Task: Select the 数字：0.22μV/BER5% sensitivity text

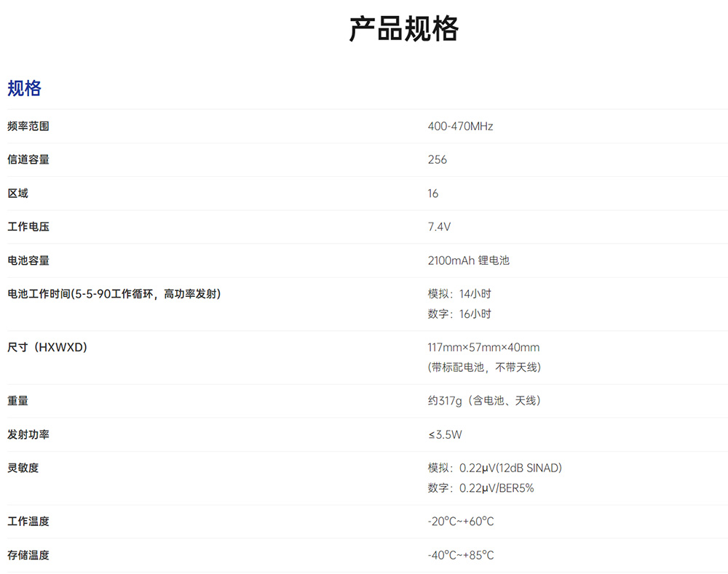Action: tap(480, 488)
